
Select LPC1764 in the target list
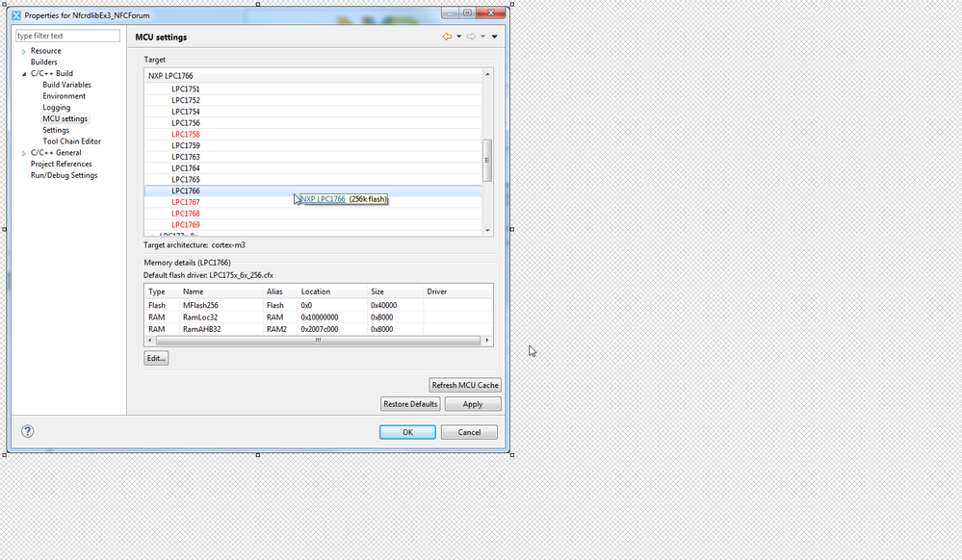[x=313, y=168]
